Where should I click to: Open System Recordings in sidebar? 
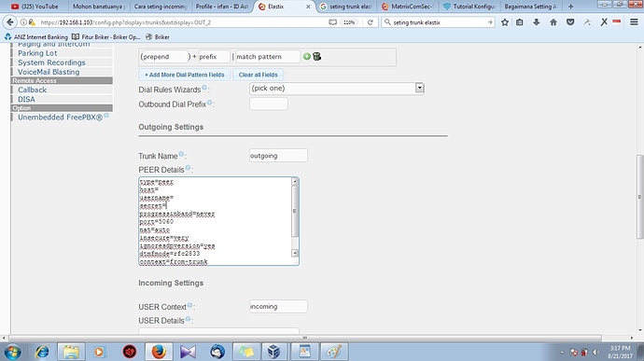coord(51,62)
